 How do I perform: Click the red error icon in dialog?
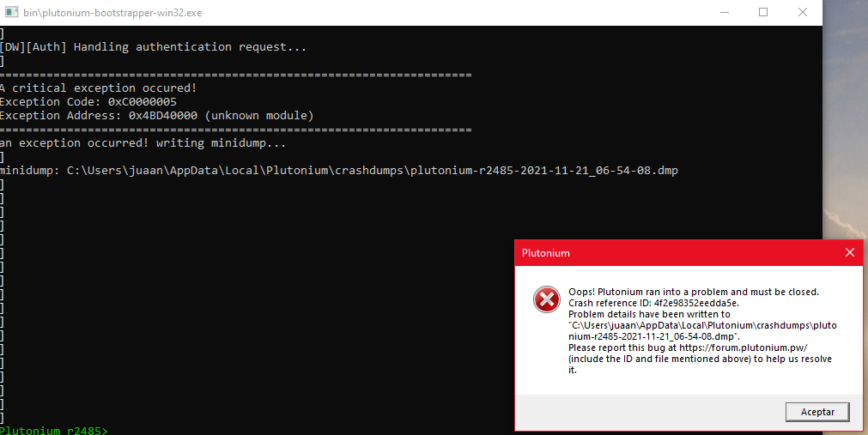546,299
